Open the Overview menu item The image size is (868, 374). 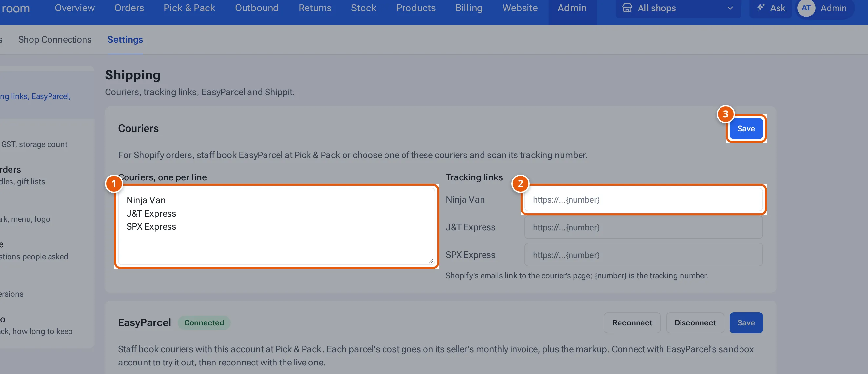75,8
